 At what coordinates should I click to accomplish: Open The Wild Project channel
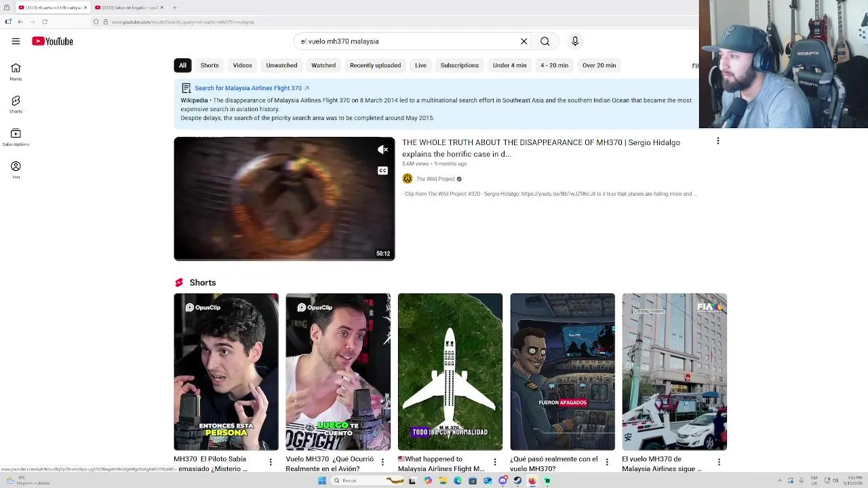pyautogui.click(x=435, y=179)
